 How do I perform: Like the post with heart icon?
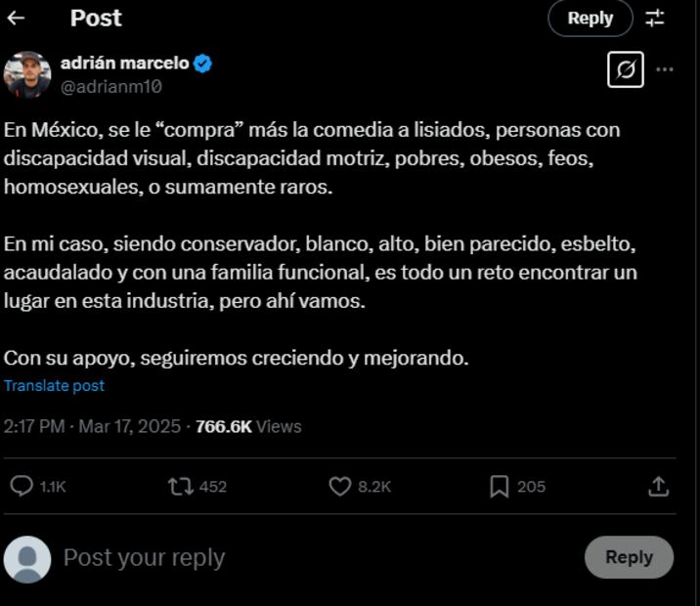339,486
